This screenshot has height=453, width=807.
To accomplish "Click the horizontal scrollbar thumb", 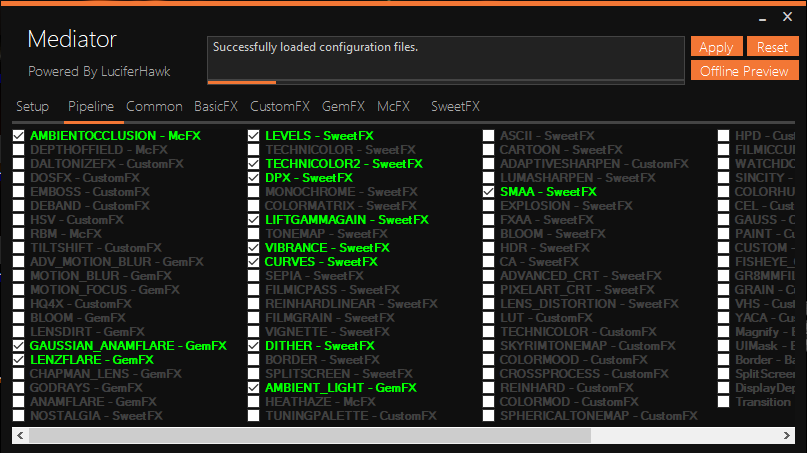I will (x=310, y=435).
